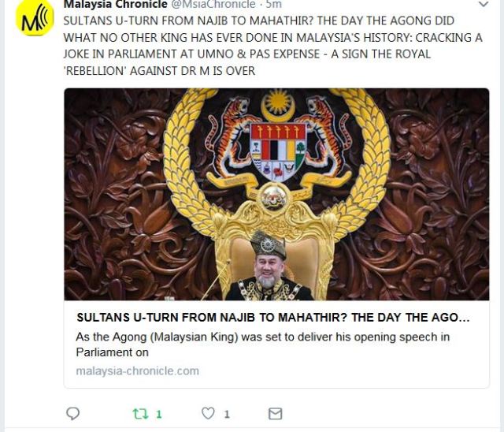Image resolution: width=504 pixels, height=432 pixels.
Task: Open the 5m tweet timestamp
Action: coord(273,5)
